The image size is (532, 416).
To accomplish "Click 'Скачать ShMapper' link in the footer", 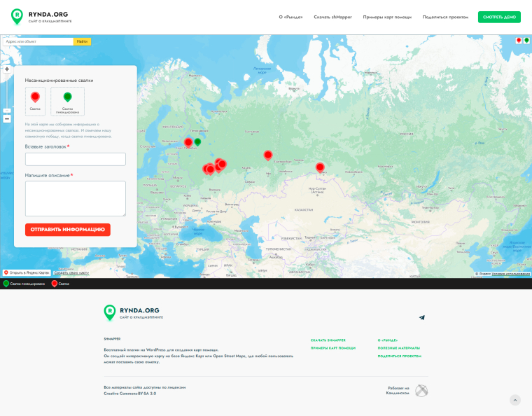I will click(328, 340).
